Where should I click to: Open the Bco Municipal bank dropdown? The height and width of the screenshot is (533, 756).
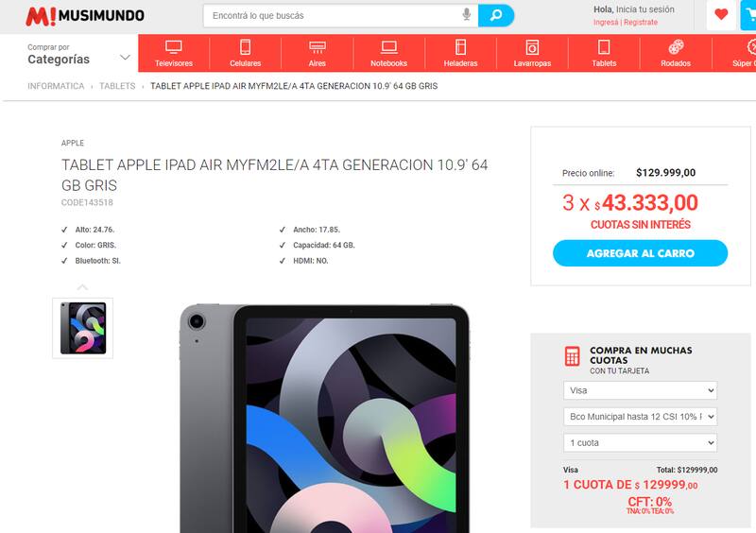640,416
